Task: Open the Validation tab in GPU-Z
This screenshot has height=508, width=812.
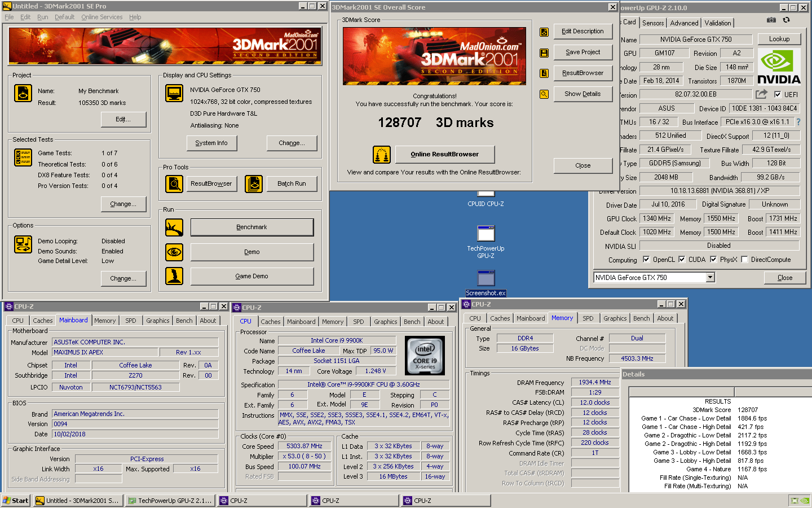Action: pyautogui.click(x=718, y=23)
